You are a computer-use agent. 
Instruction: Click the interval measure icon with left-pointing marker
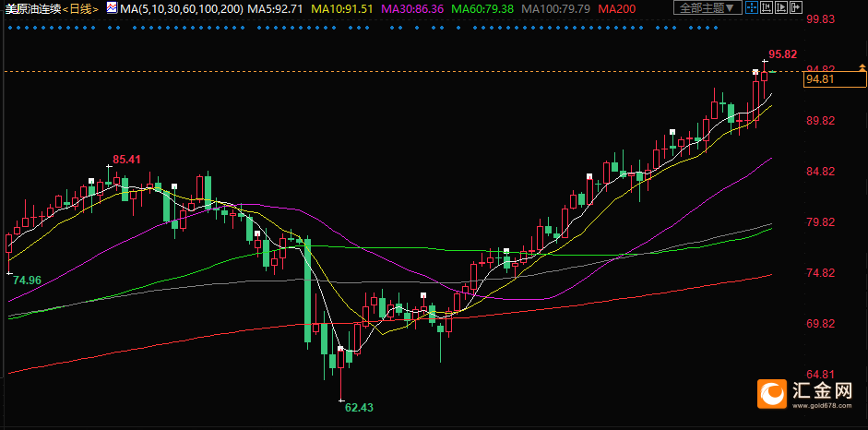pos(767,7)
